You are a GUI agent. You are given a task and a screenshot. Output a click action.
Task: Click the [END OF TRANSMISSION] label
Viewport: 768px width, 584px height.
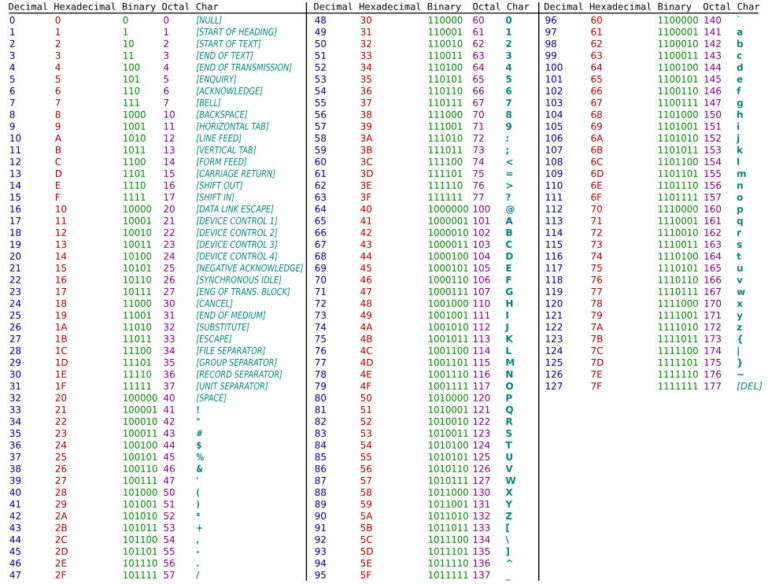244,68
